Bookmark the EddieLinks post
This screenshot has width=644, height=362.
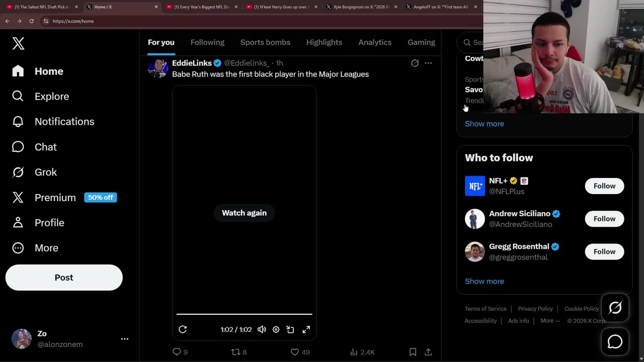(x=413, y=352)
